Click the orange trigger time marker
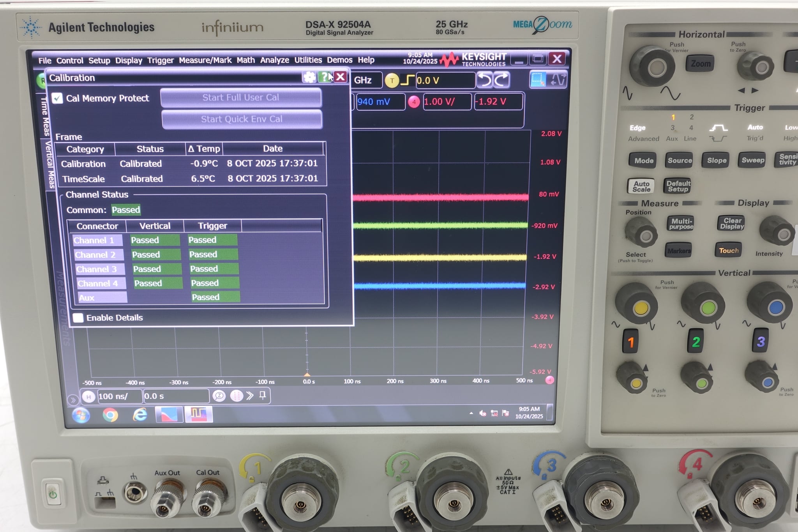This screenshot has height=532, width=798. (307, 375)
